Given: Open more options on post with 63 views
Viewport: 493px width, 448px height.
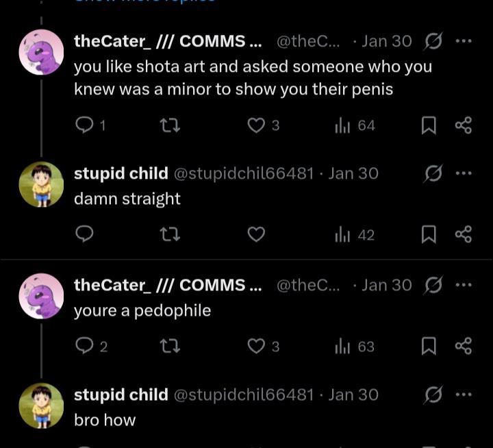Looking at the screenshot, I should (x=464, y=284).
